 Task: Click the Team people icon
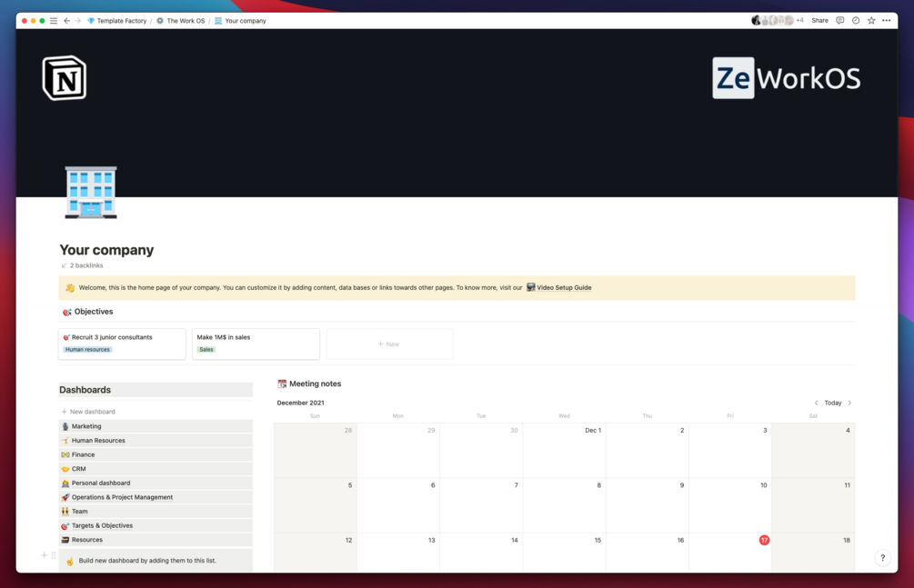click(65, 512)
